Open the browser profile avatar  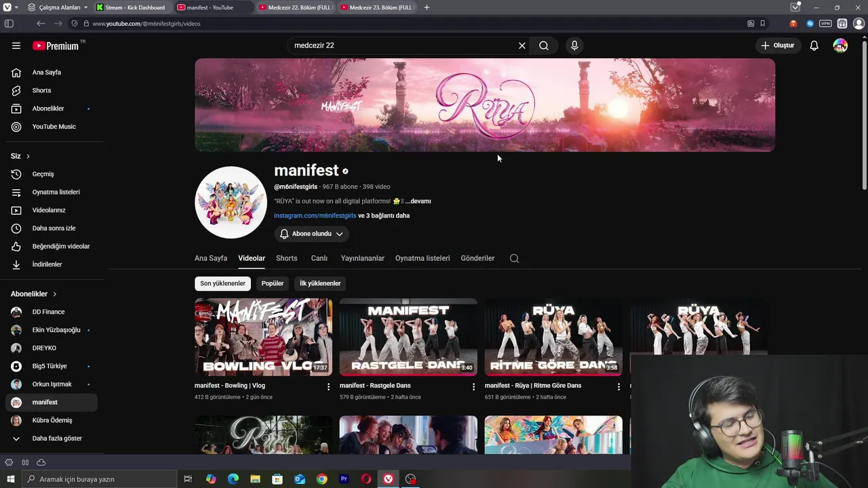point(859,24)
